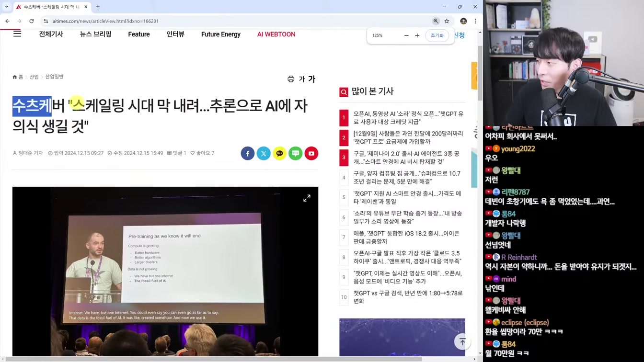The height and width of the screenshot is (362, 644).
Task: Open the 뉴스 브리핑 menu
Action: click(x=96, y=34)
